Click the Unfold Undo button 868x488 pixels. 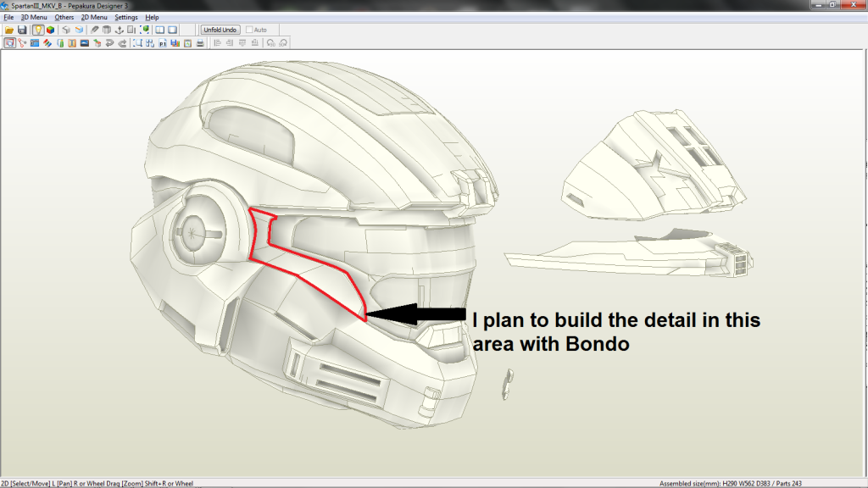point(220,30)
